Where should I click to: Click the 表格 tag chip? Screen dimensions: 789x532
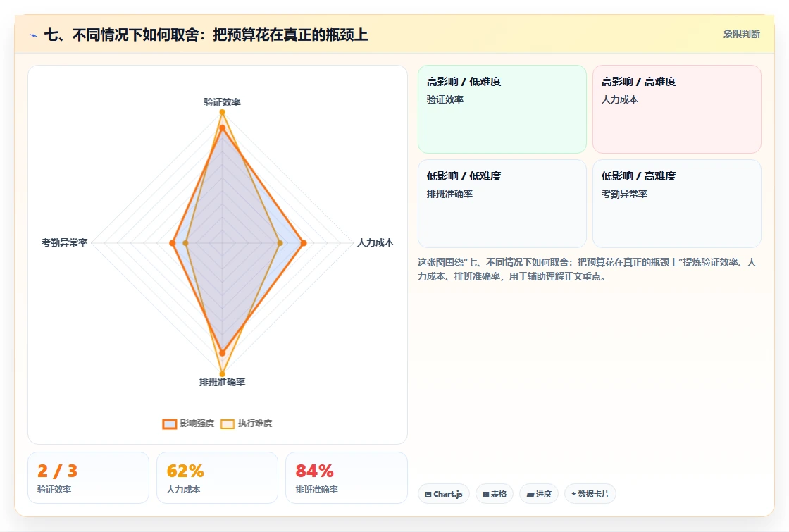495,494
